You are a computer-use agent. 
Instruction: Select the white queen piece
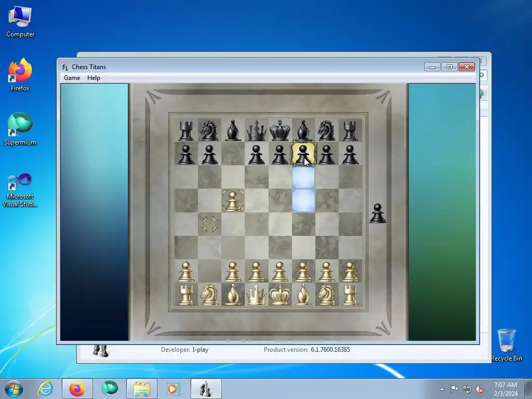(256, 295)
